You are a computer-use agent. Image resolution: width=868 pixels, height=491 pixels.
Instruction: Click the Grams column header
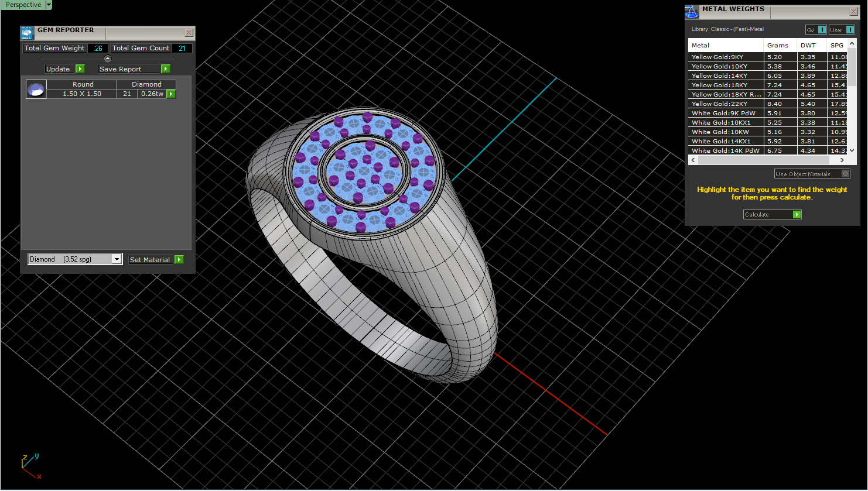pyautogui.click(x=781, y=46)
